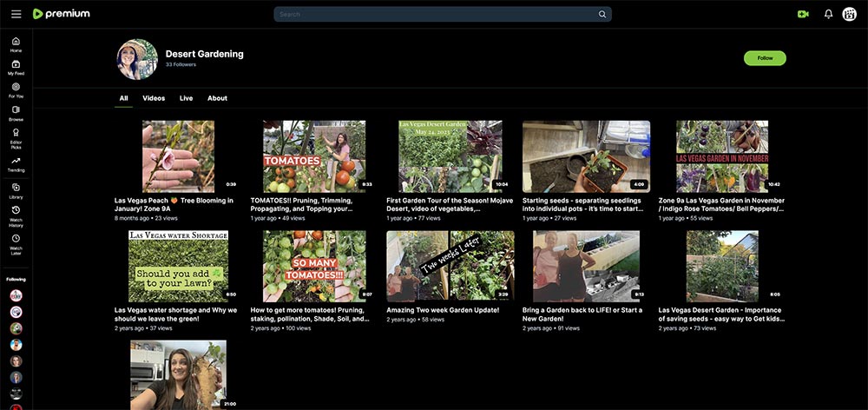Click the 'Following' sidebar heading
868x410 pixels.
coord(16,279)
